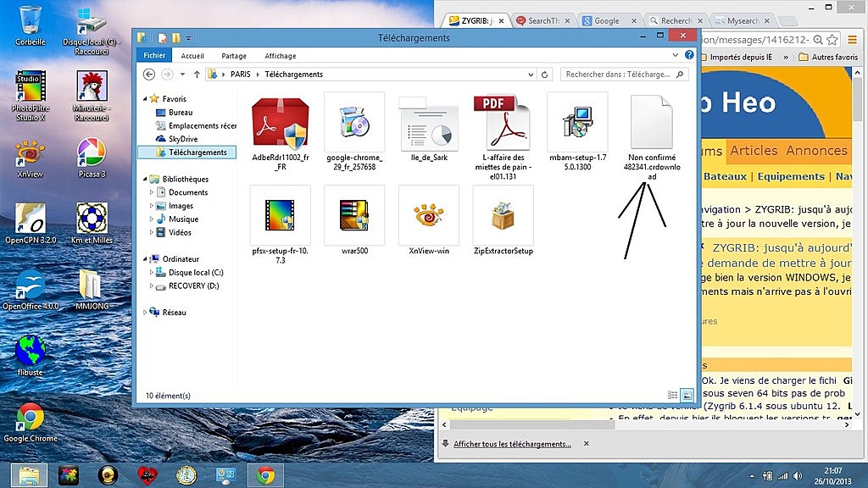Open the Partage ribbon tab

tap(234, 55)
